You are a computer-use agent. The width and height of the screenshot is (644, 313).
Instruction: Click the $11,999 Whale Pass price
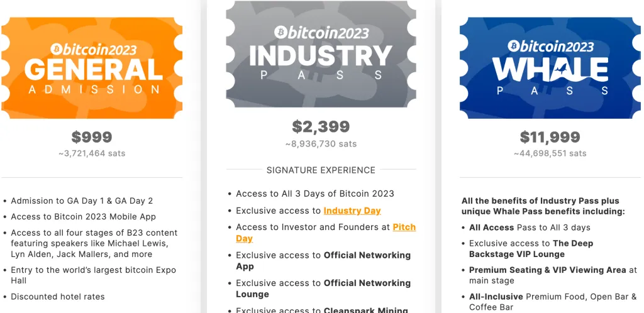click(550, 136)
